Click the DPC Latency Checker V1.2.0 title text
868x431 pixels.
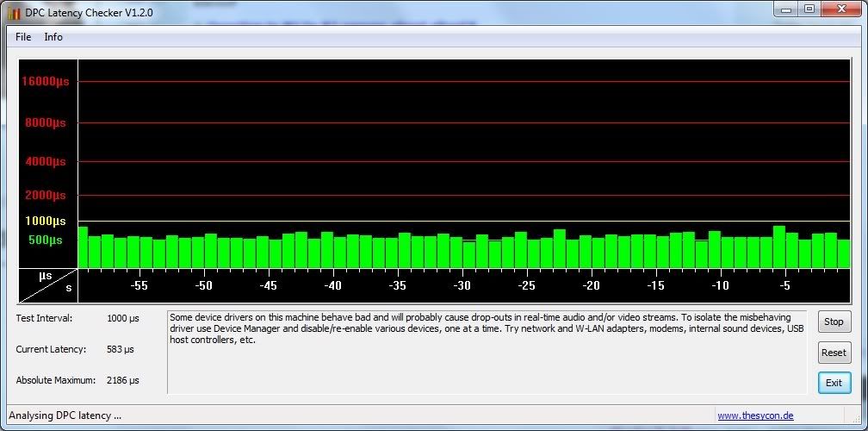(90, 13)
